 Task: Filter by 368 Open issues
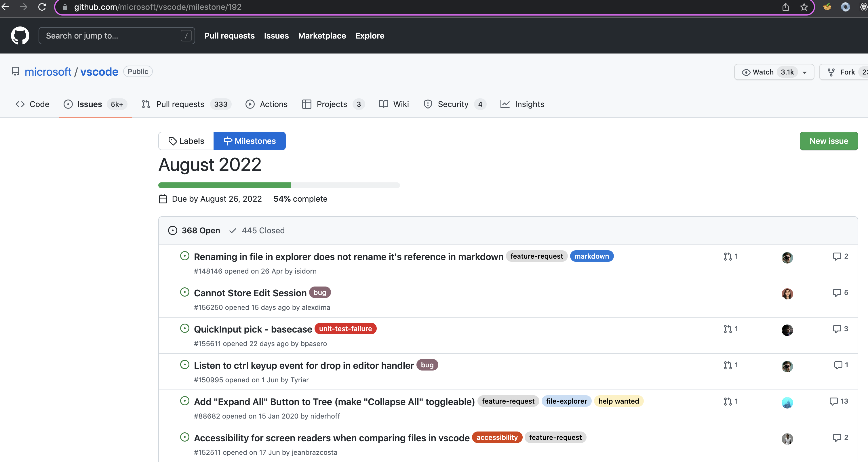click(x=194, y=230)
